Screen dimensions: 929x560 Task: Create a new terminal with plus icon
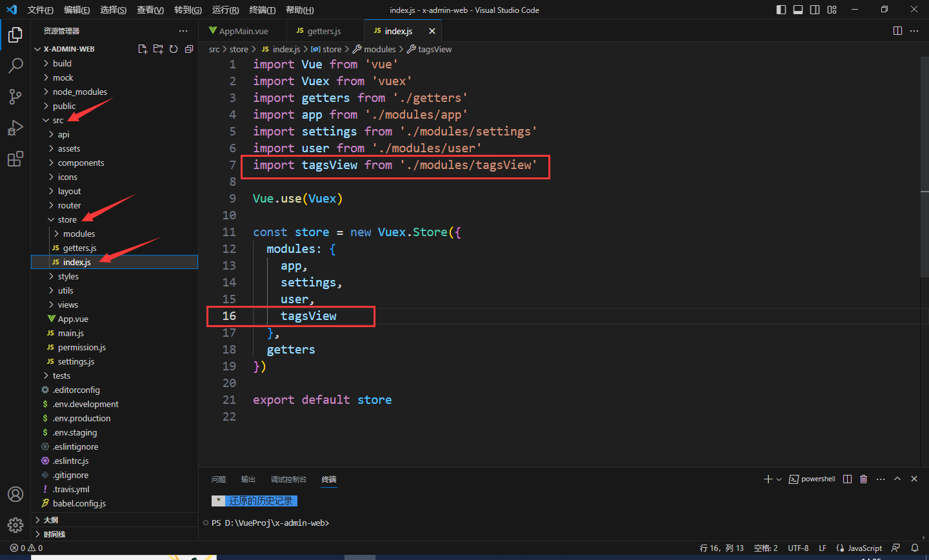coord(768,479)
